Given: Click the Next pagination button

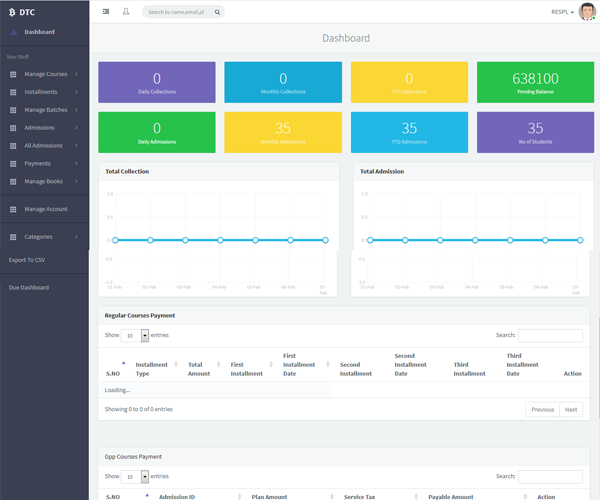Looking at the screenshot, I should [570, 409].
